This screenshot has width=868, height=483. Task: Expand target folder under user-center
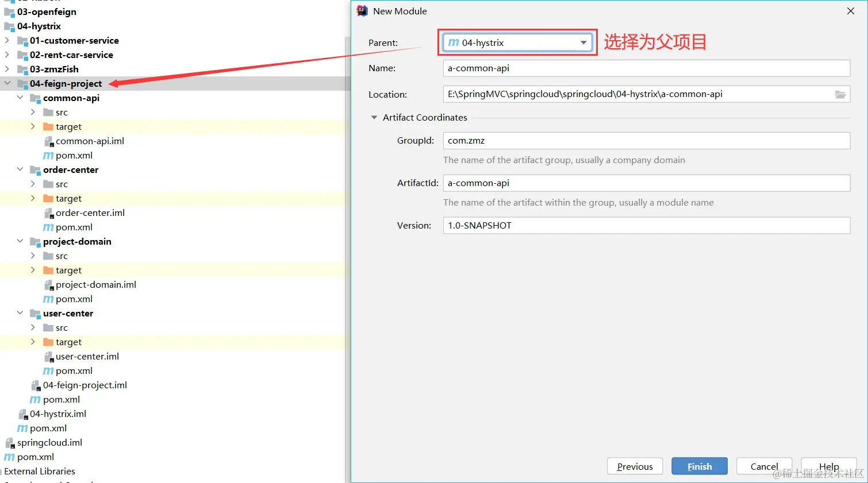coord(33,342)
